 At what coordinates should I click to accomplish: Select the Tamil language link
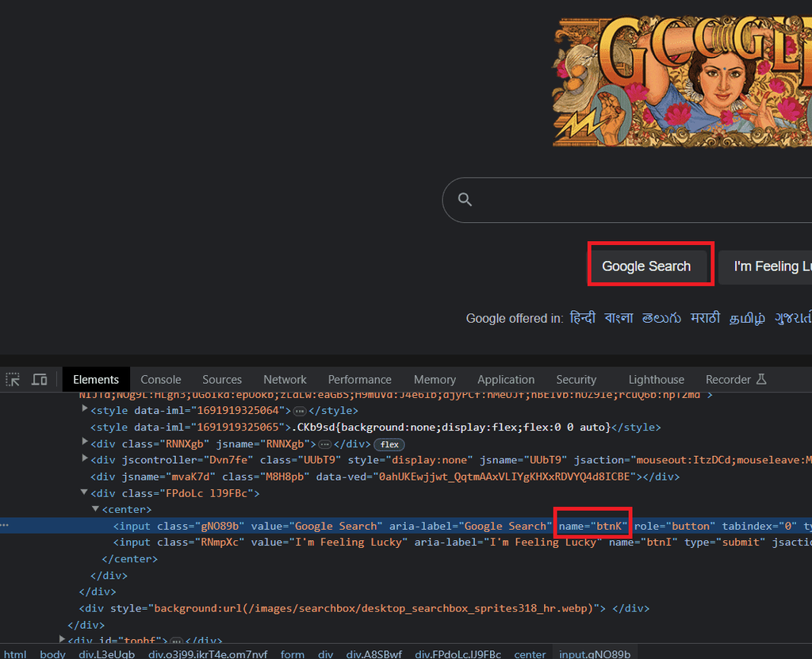click(747, 317)
